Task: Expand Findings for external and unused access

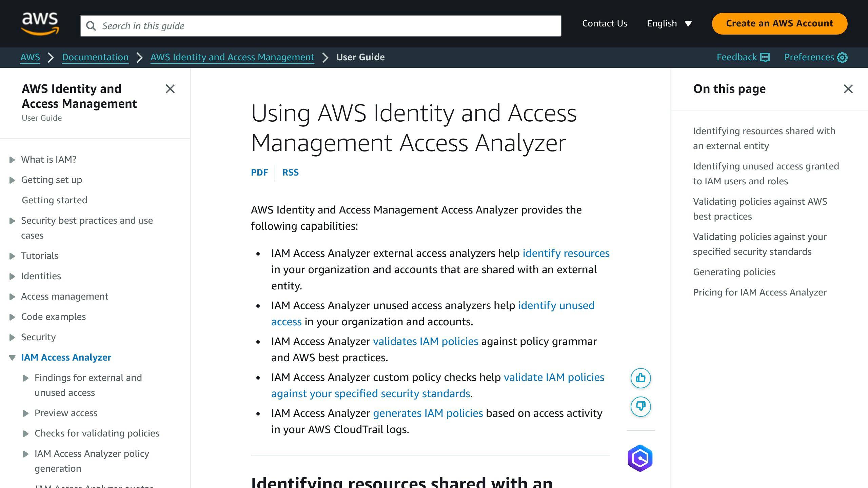Action: [x=26, y=378]
